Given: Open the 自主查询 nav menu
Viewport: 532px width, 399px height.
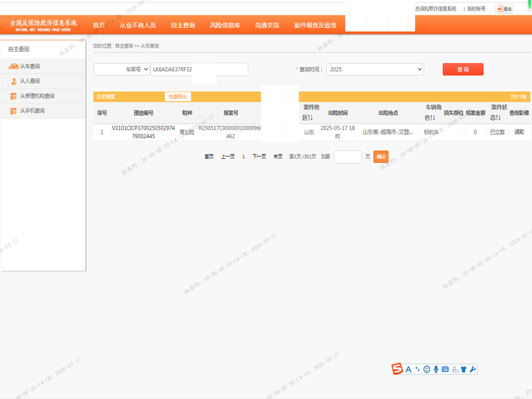Looking at the screenshot, I should [x=183, y=25].
